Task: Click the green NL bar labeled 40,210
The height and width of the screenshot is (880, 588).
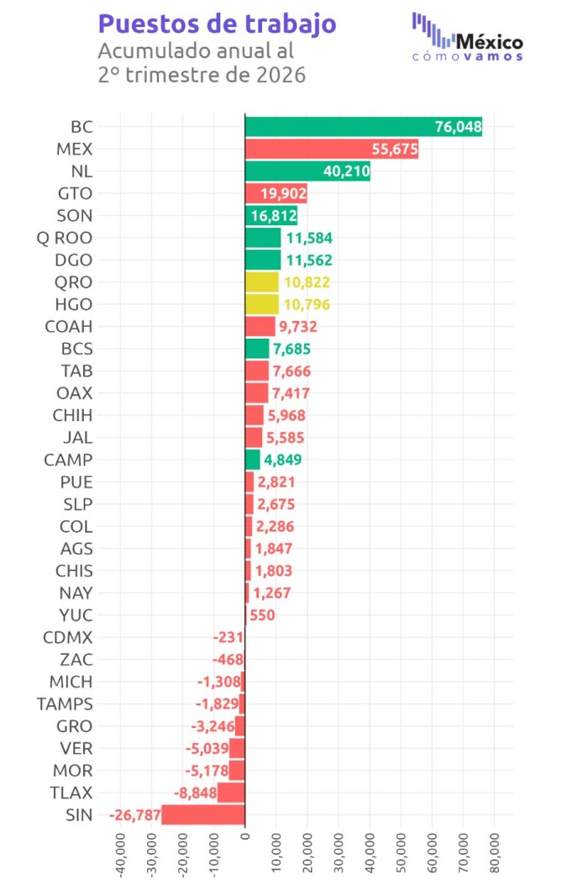Action: (x=307, y=171)
